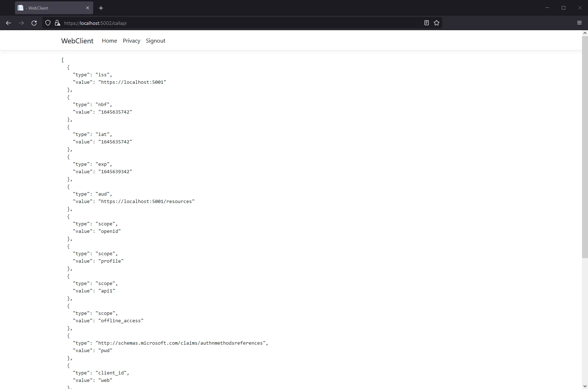Image resolution: width=588 pixels, height=389 pixels.
Task: Click the WebClient brand heading
Action: 77,40
